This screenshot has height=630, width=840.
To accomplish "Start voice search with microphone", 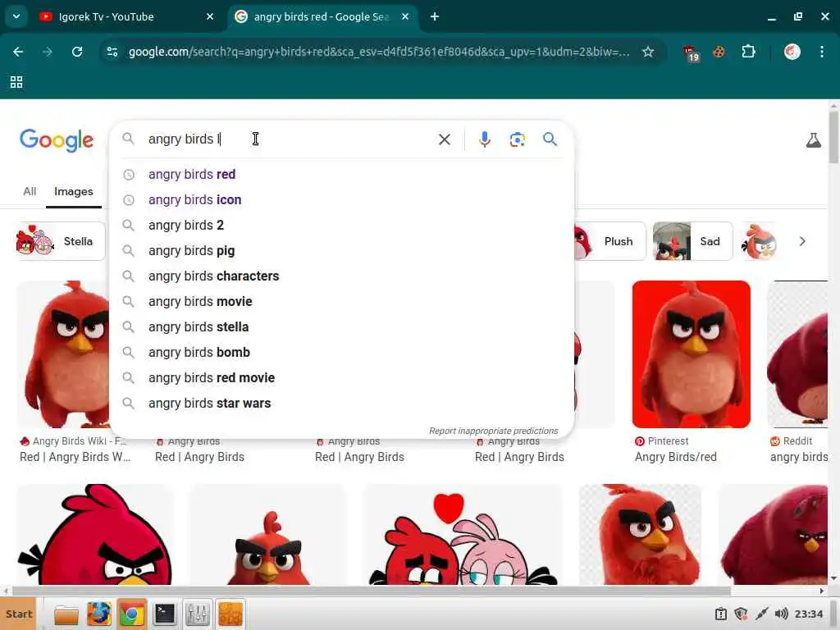I will (x=484, y=139).
